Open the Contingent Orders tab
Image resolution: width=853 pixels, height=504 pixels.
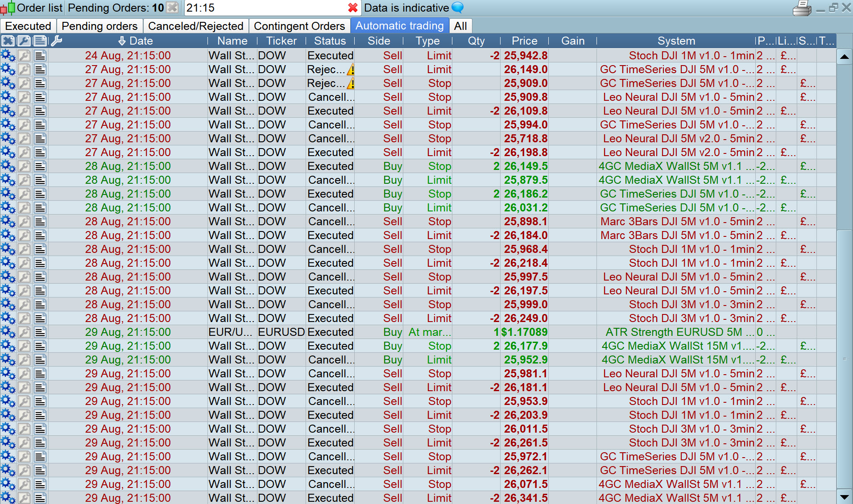point(299,26)
